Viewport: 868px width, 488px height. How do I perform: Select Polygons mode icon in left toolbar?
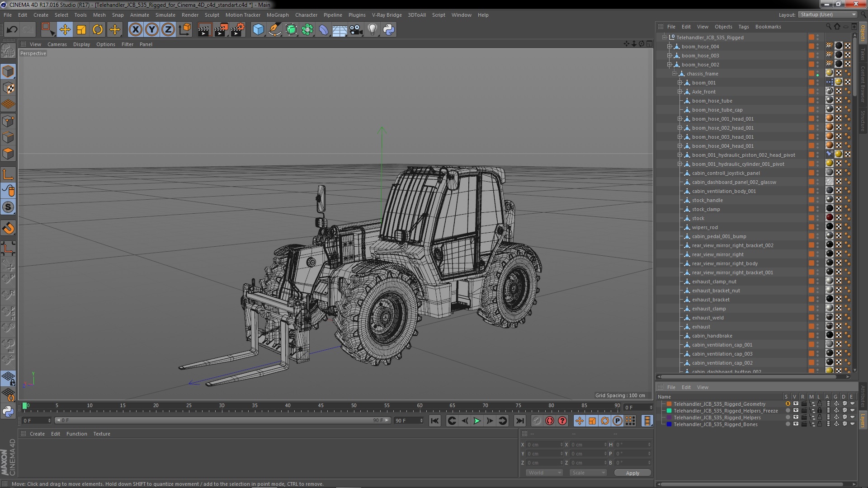coord(8,154)
